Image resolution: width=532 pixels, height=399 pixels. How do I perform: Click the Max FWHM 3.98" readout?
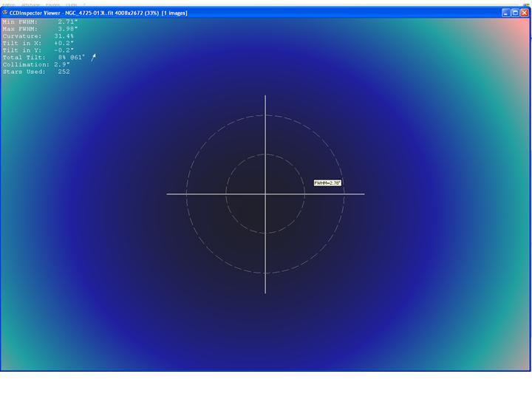tap(41, 29)
